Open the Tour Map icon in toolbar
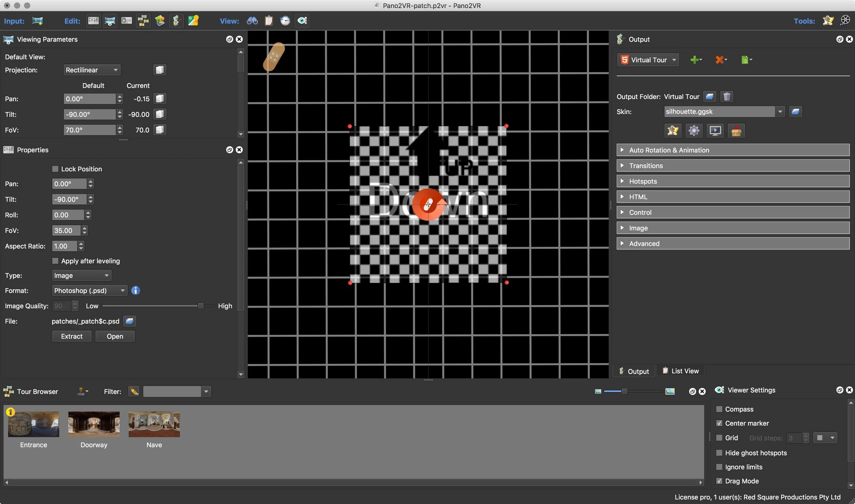This screenshot has height=504, width=855. [160, 21]
